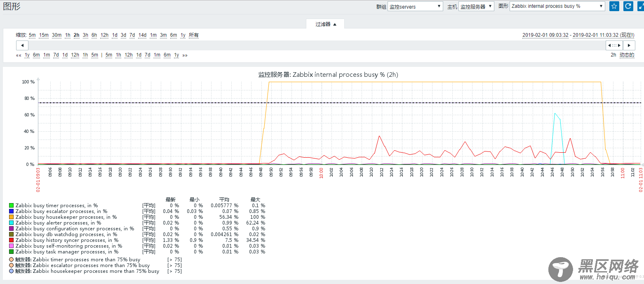
Task: Click cyan swatch for alerter processes
Action: click(11, 223)
